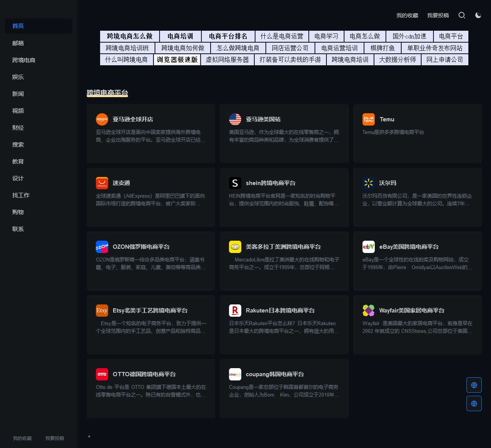
Task: Open search with the magnifier icon
Action: (x=462, y=15)
